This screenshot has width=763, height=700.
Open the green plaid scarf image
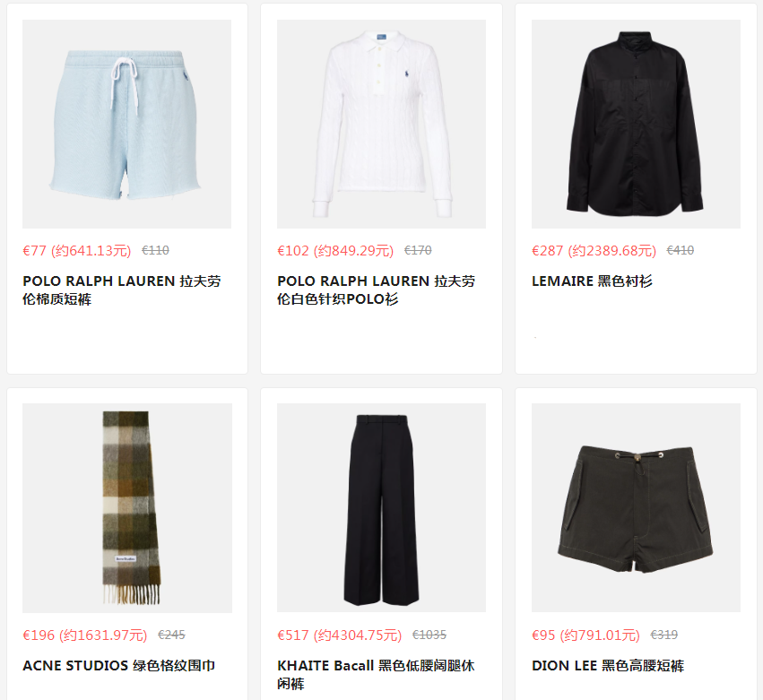pos(127,508)
